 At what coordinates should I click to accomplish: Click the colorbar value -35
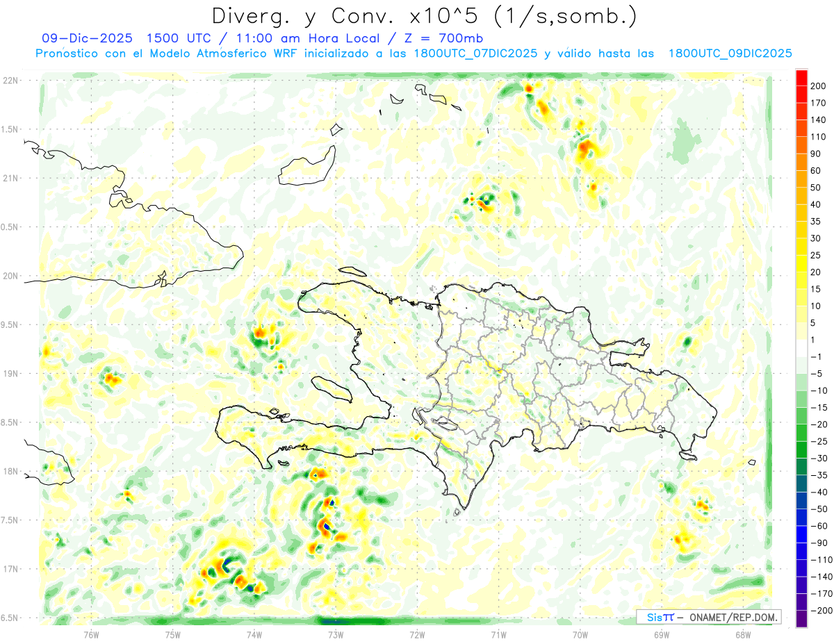[x=819, y=475]
